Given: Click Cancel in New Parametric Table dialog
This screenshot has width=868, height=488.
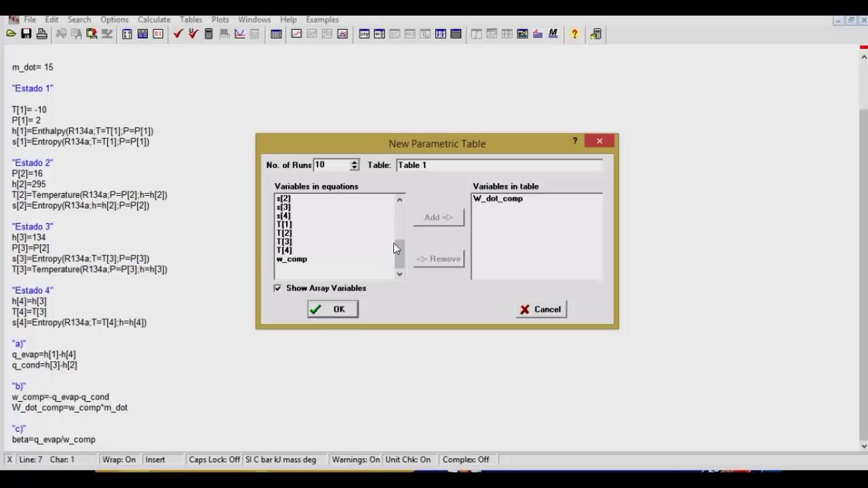Looking at the screenshot, I should [x=541, y=309].
